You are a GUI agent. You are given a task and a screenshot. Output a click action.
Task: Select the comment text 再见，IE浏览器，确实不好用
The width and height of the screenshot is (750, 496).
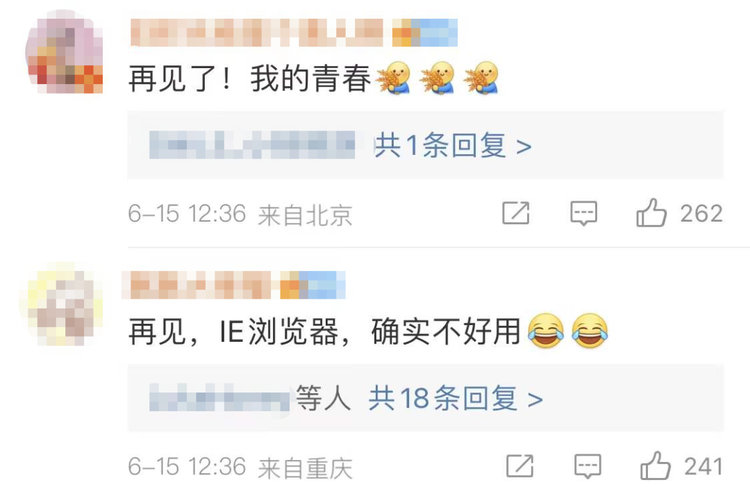point(324,331)
